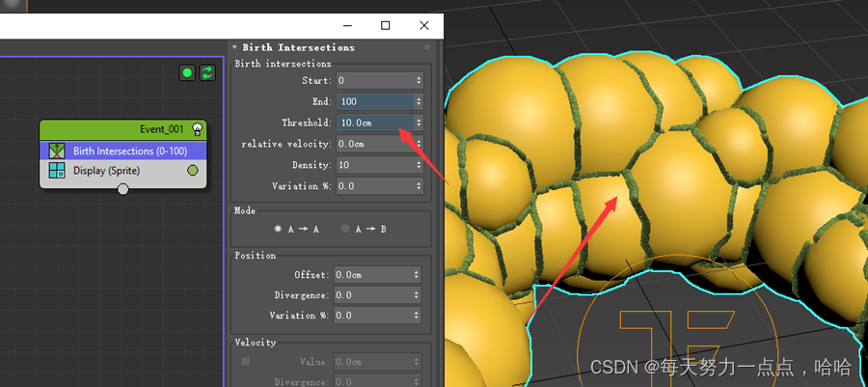Click the End value field
Viewport: 868px width, 387px height.
[375, 101]
